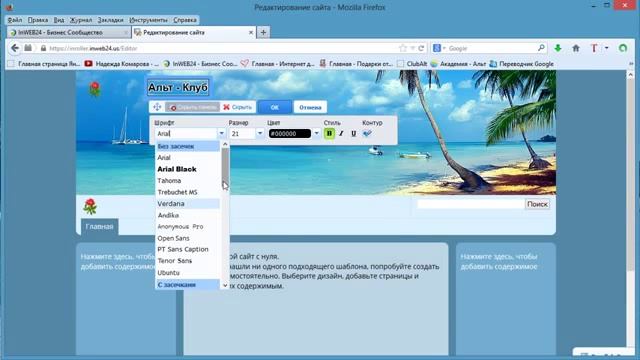This screenshot has height=360, width=640.
Task: Confirm editing with the blue OK button
Action: point(275,107)
